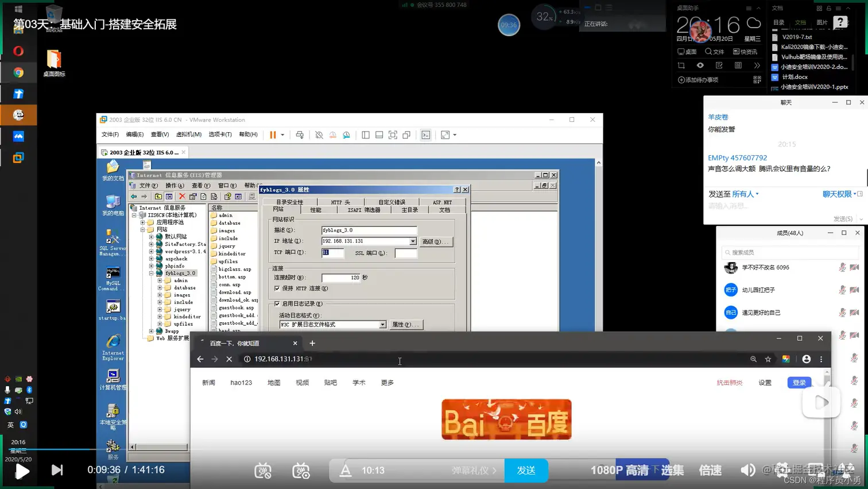Image resolution: width=868 pixels, height=489 pixels.
Task: Open a new Chrome tab with plus
Action: pyautogui.click(x=312, y=343)
